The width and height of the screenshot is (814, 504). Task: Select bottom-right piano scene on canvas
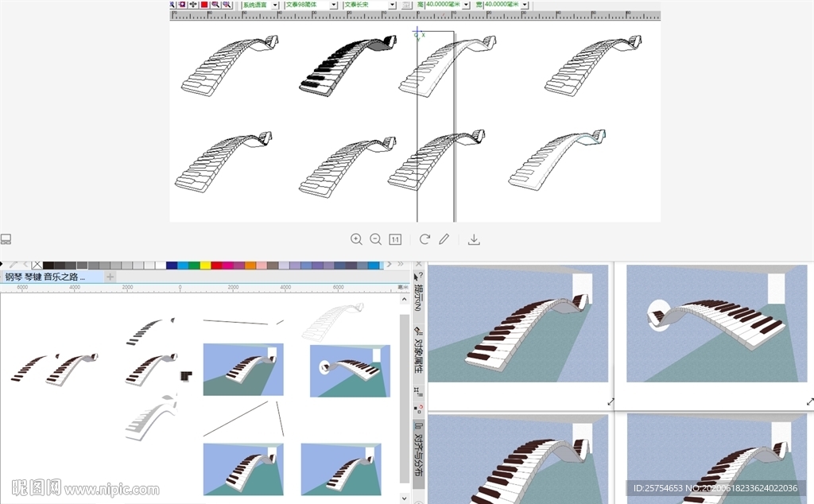(341, 469)
